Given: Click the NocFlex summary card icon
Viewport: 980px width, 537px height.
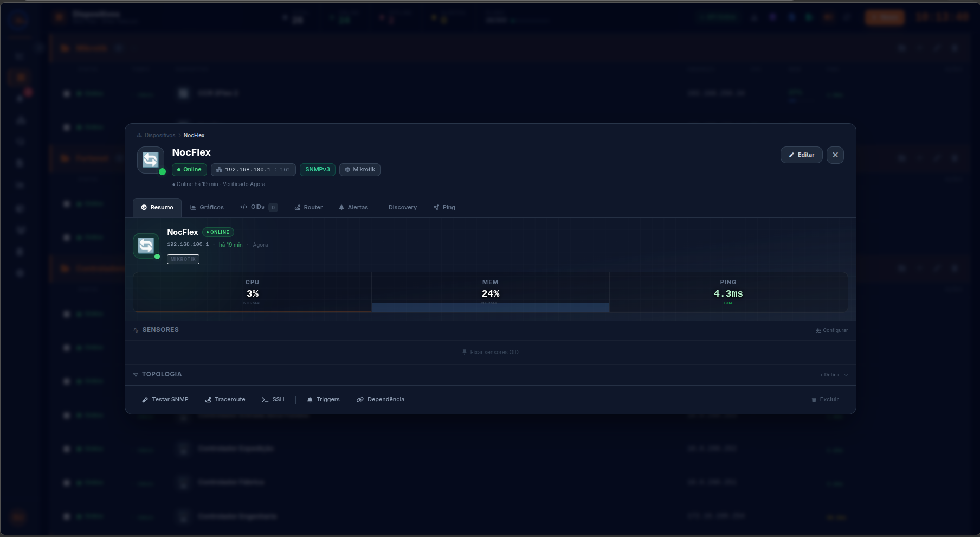Looking at the screenshot, I should (146, 246).
